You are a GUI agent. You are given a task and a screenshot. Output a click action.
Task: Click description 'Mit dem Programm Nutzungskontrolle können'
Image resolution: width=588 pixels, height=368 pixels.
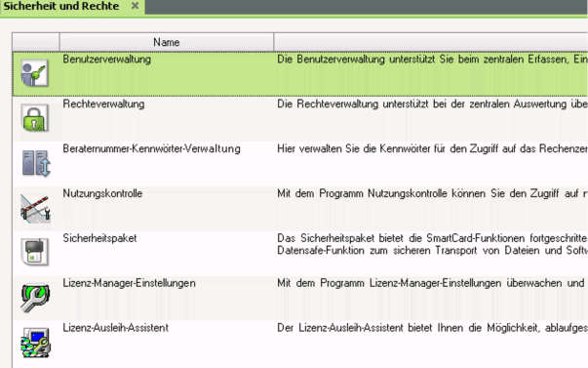(x=432, y=193)
